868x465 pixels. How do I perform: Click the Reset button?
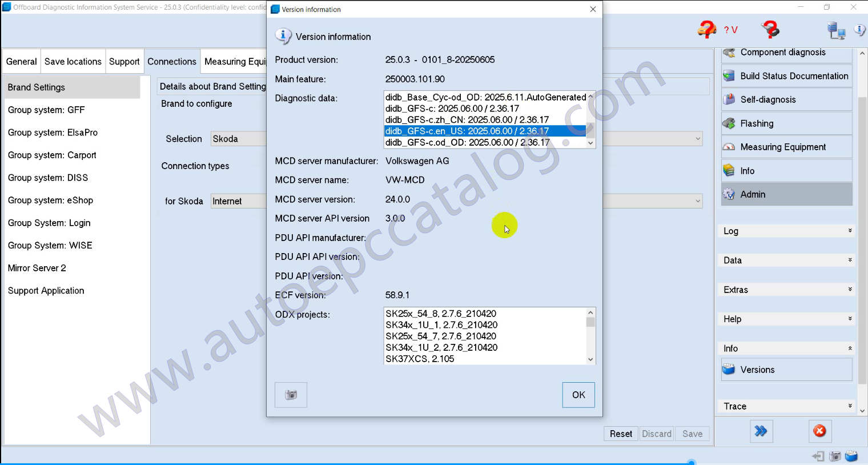621,434
